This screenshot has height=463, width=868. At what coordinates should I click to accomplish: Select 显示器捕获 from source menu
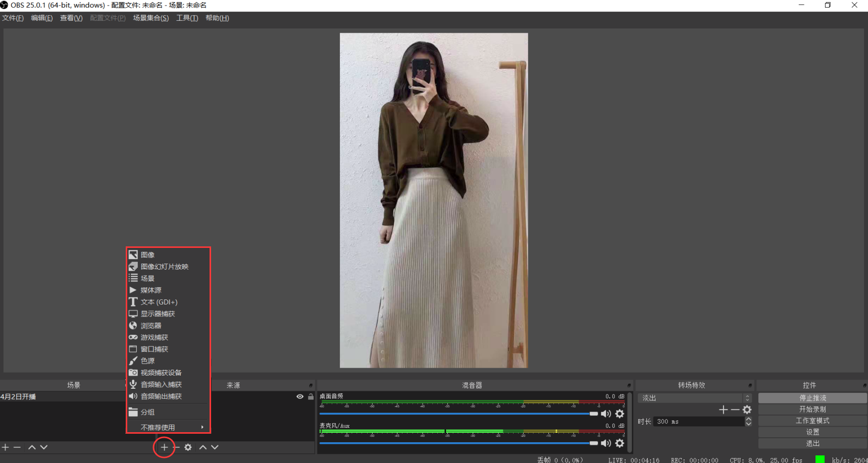[x=158, y=314]
